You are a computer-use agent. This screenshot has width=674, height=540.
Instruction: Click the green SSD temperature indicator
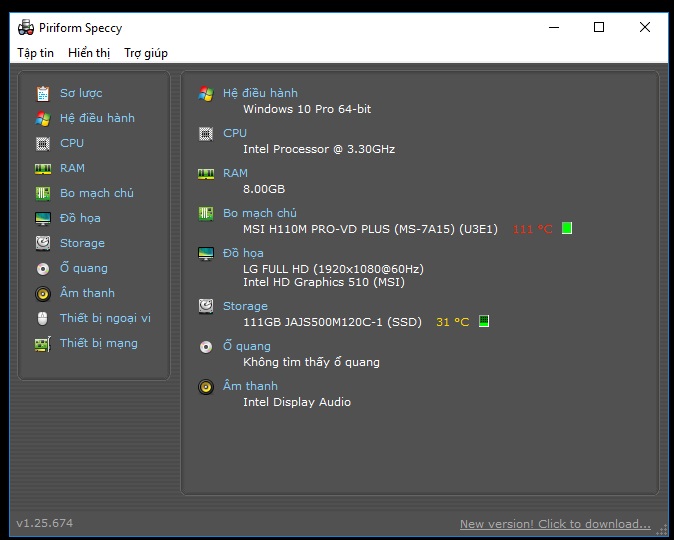484,321
